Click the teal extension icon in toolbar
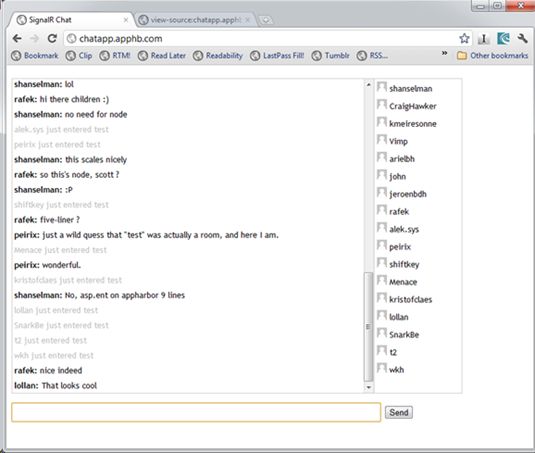 503,38
